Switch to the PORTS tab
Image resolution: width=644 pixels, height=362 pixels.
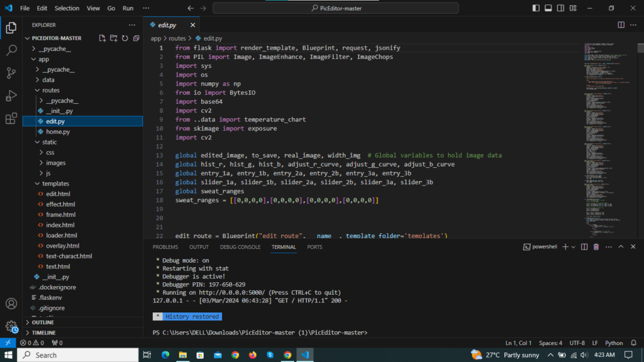pos(314,247)
